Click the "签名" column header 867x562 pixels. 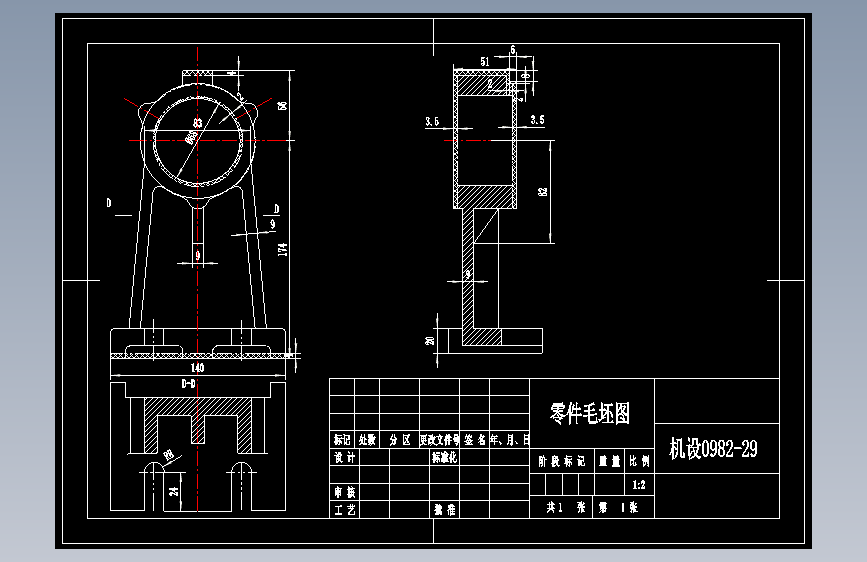coord(474,440)
